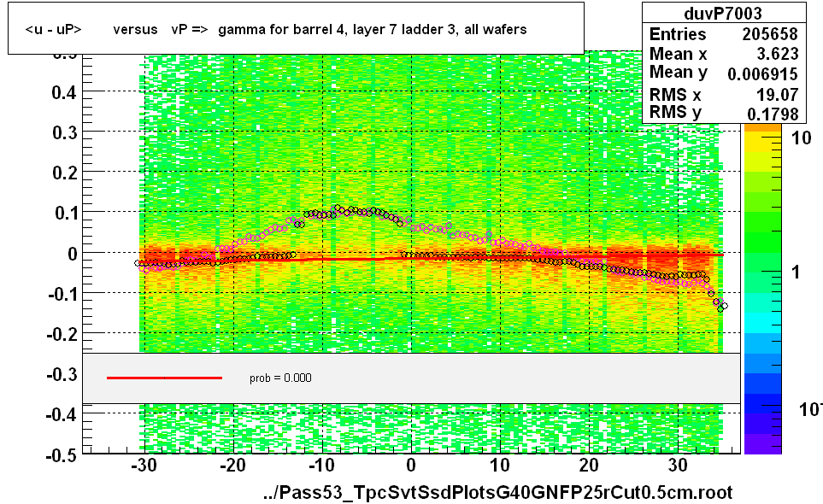Click the Mean x 3.623 row
Image resolution: width=823 pixels, height=504 pixels.
coord(723,54)
